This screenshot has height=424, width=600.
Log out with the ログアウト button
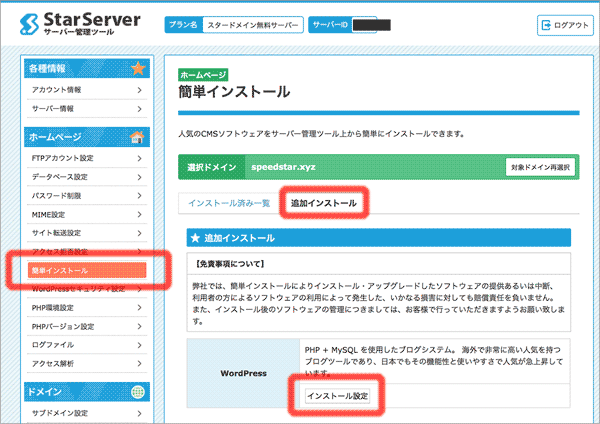[x=565, y=25]
